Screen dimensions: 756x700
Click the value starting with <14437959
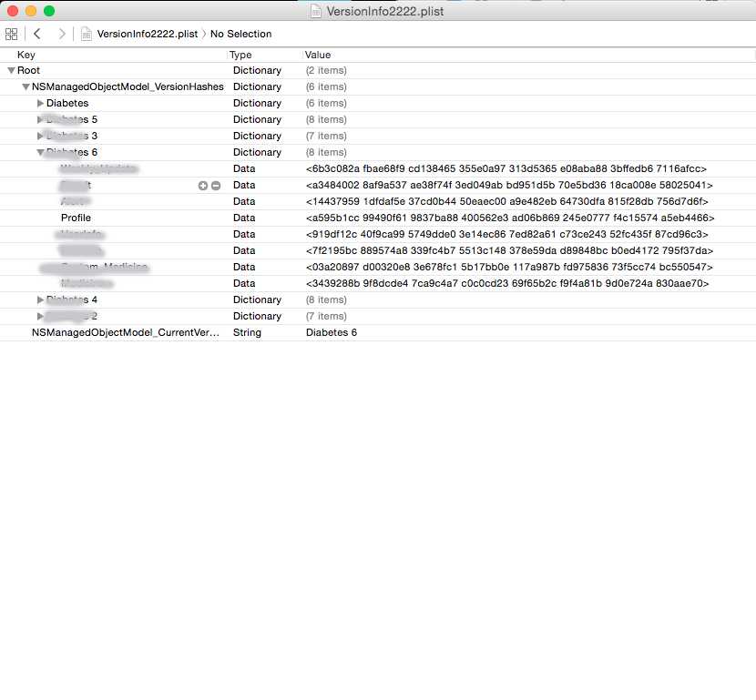tap(506, 201)
